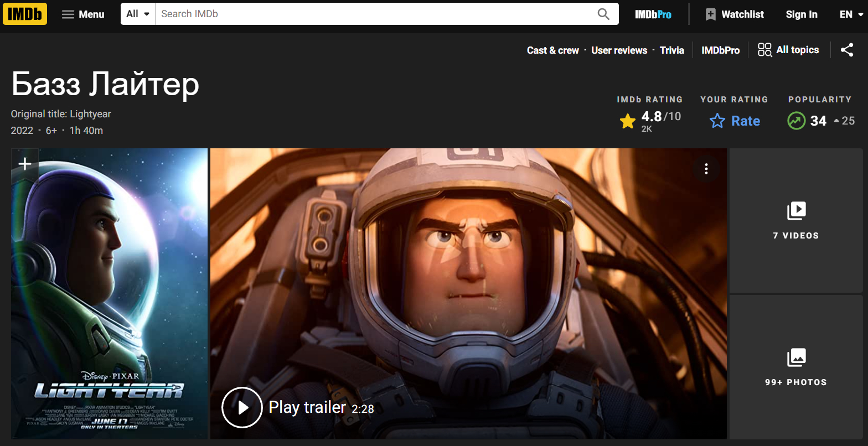Open the Watchlist with bookmark icon

[x=735, y=14]
